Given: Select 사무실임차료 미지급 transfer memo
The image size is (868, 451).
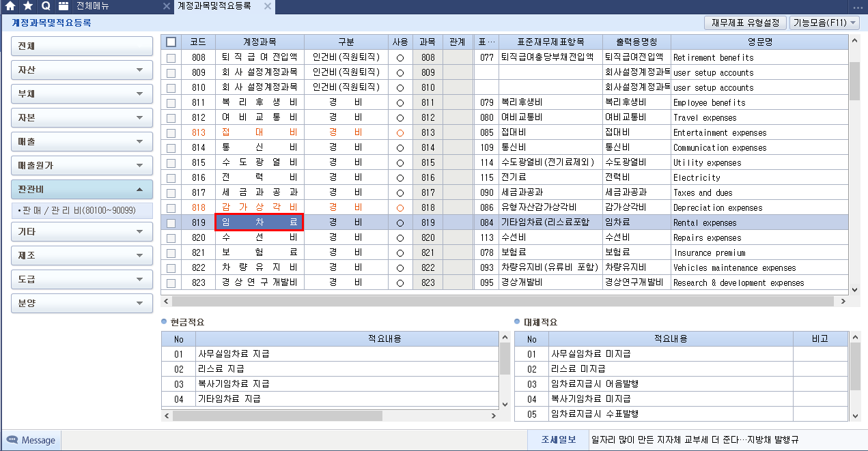Looking at the screenshot, I should (x=671, y=353).
